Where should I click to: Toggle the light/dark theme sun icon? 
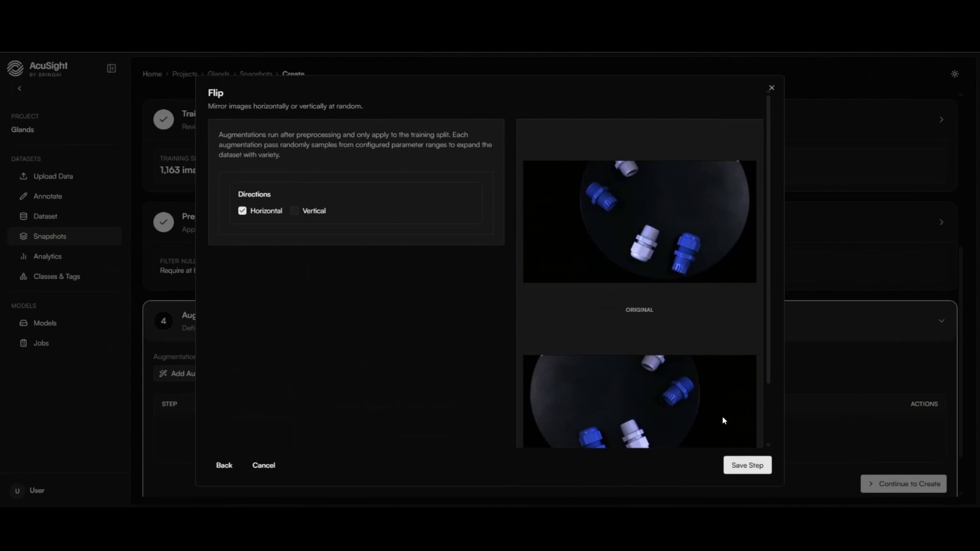point(954,74)
